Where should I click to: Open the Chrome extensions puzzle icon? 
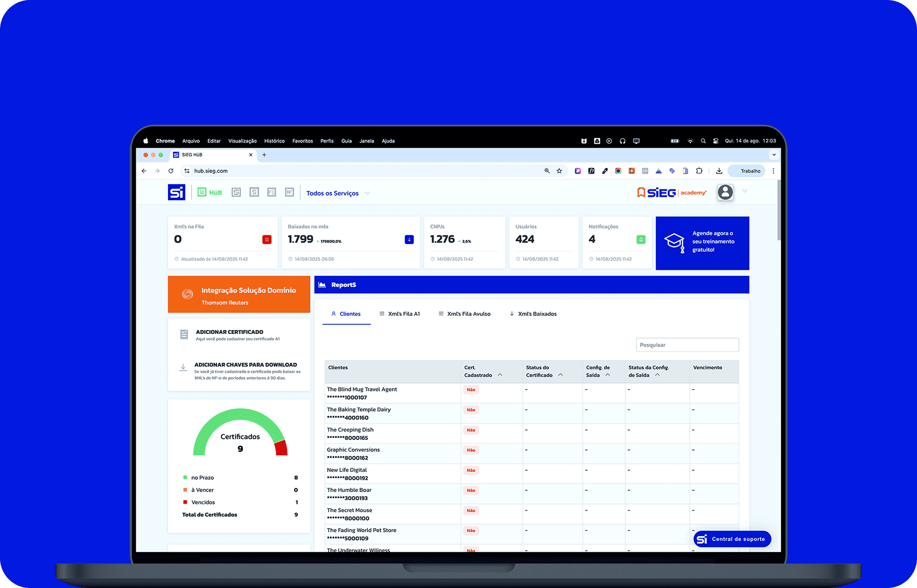coord(699,171)
